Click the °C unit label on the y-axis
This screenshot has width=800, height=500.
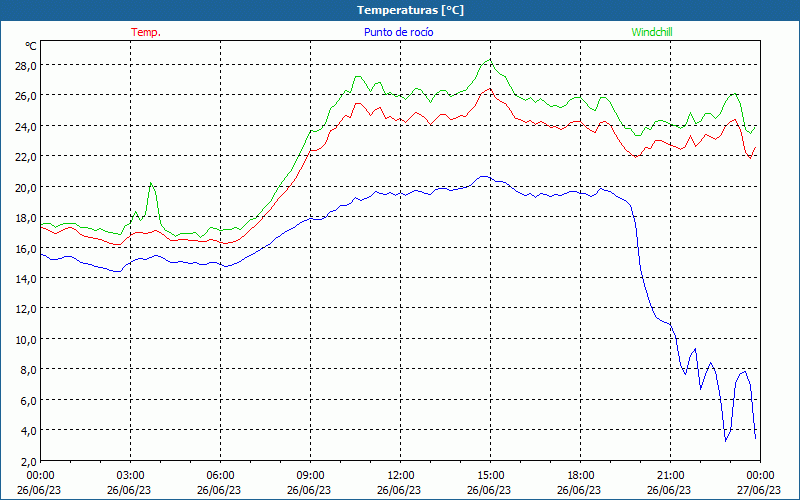click(x=31, y=46)
